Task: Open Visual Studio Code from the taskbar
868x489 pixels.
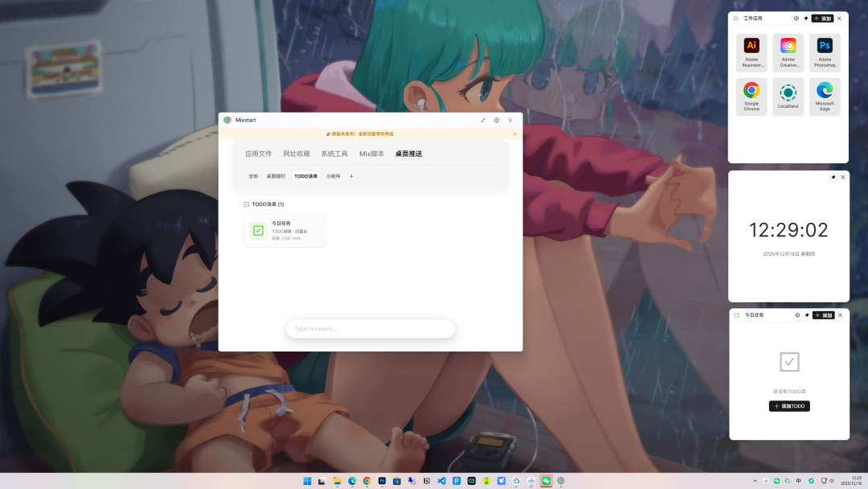Action: pyautogui.click(x=440, y=481)
